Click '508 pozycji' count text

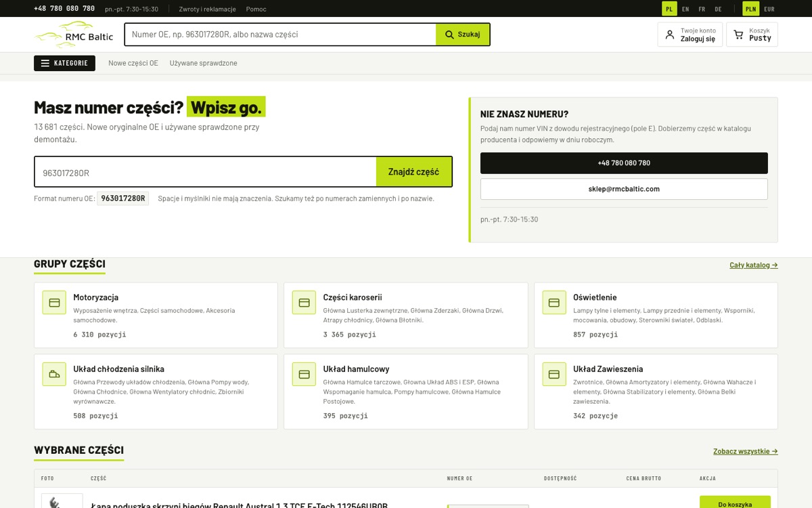click(96, 416)
